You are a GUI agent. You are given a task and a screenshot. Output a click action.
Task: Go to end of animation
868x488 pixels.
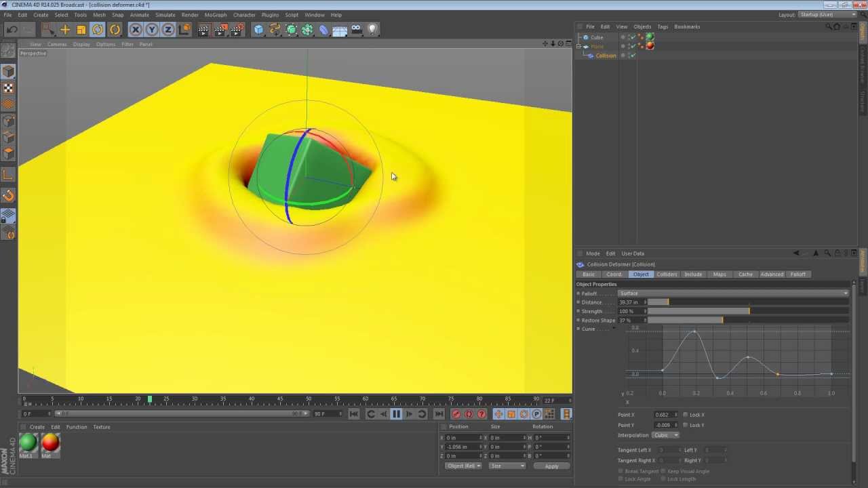(x=439, y=414)
